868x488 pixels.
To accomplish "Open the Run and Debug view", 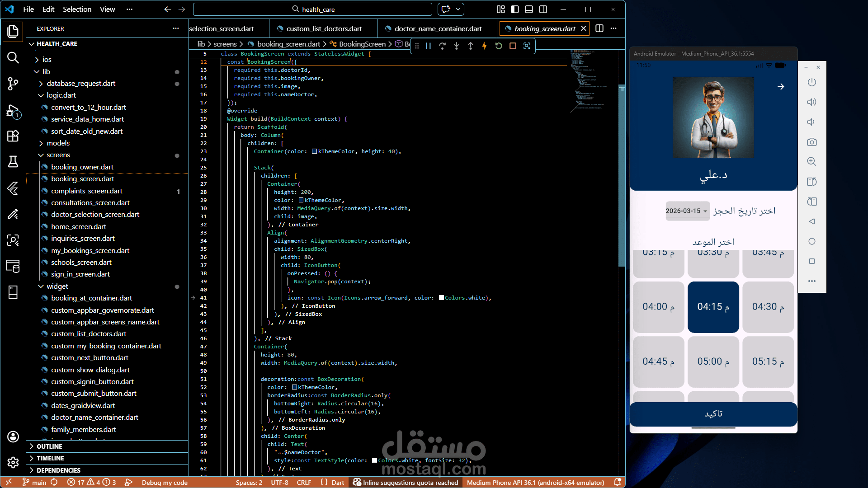I will (x=13, y=111).
